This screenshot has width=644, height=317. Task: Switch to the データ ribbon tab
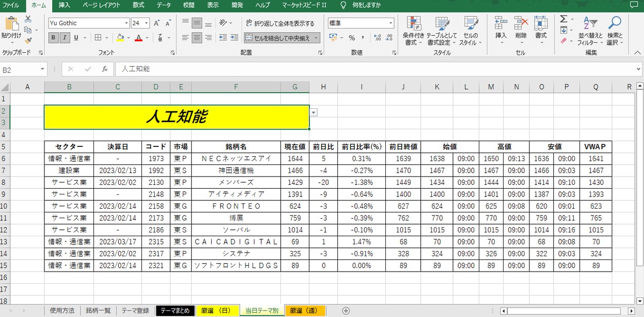[164, 5]
